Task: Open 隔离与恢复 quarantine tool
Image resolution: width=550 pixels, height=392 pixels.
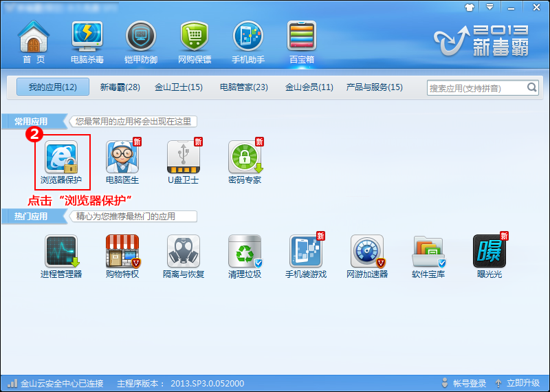Action: pyautogui.click(x=184, y=257)
